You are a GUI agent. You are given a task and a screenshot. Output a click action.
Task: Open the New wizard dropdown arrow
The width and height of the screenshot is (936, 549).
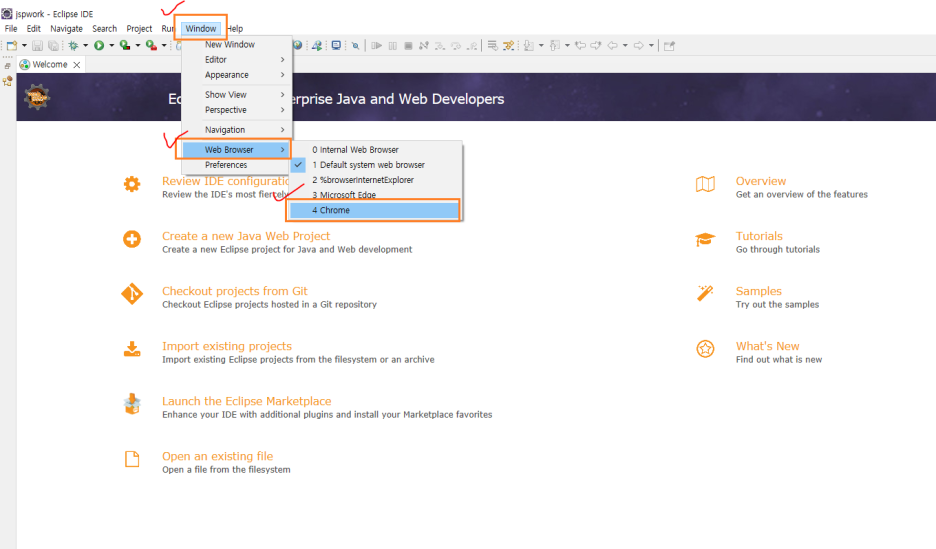click(x=24, y=45)
